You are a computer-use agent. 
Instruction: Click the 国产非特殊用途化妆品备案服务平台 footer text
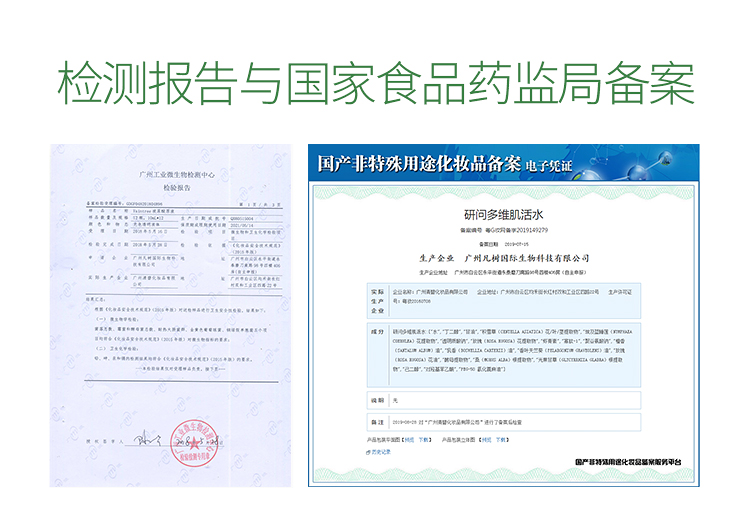(628, 462)
